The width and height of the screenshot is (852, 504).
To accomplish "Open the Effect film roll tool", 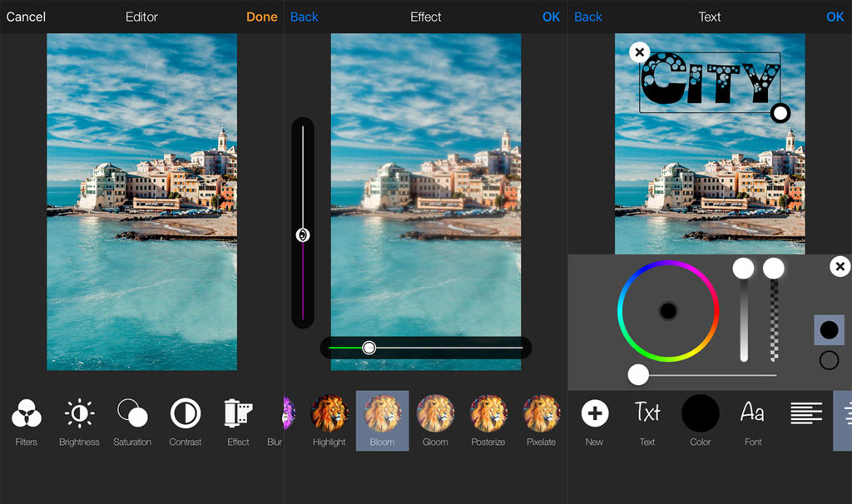I will [x=238, y=413].
